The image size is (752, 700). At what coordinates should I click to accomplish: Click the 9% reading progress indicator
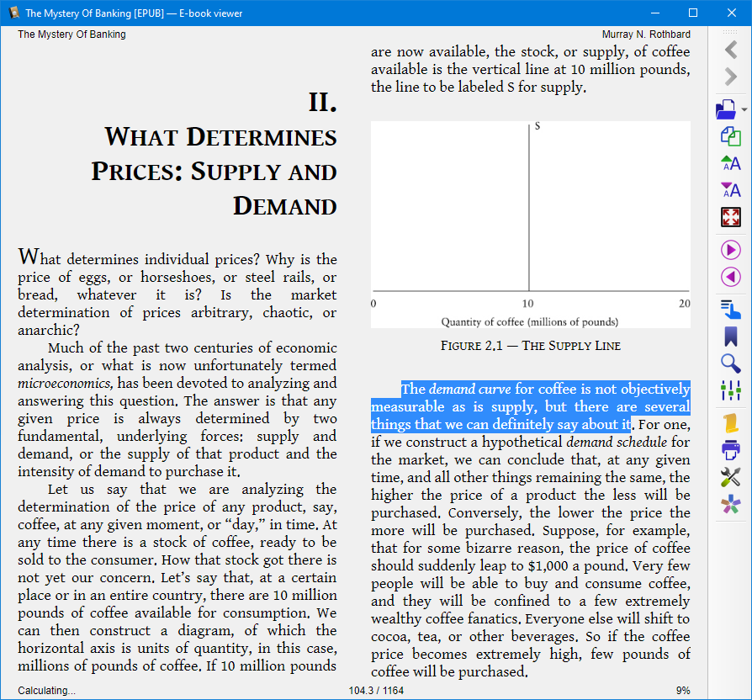(x=683, y=691)
